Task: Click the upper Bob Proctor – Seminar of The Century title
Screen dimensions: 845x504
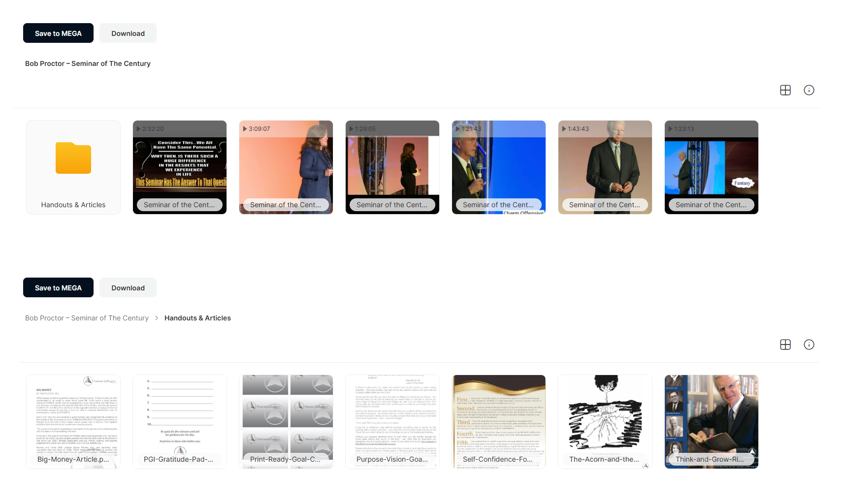Action: click(x=88, y=63)
